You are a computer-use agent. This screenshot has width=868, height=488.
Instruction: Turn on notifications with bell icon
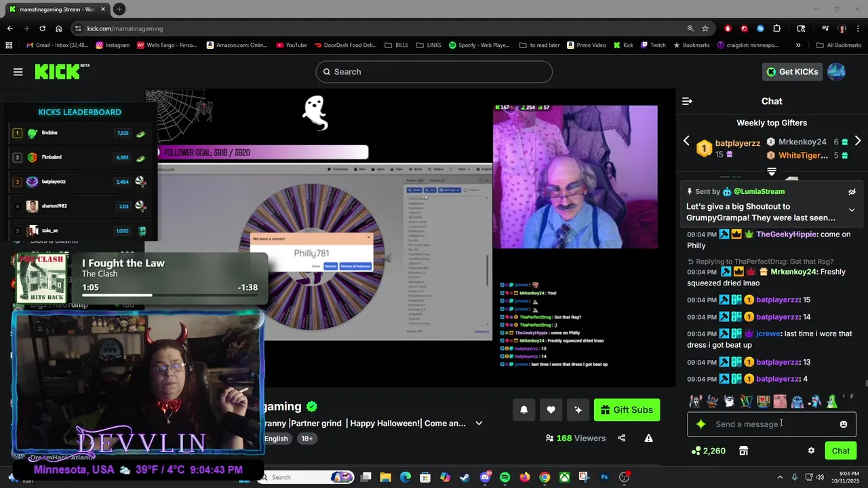(524, 409)
